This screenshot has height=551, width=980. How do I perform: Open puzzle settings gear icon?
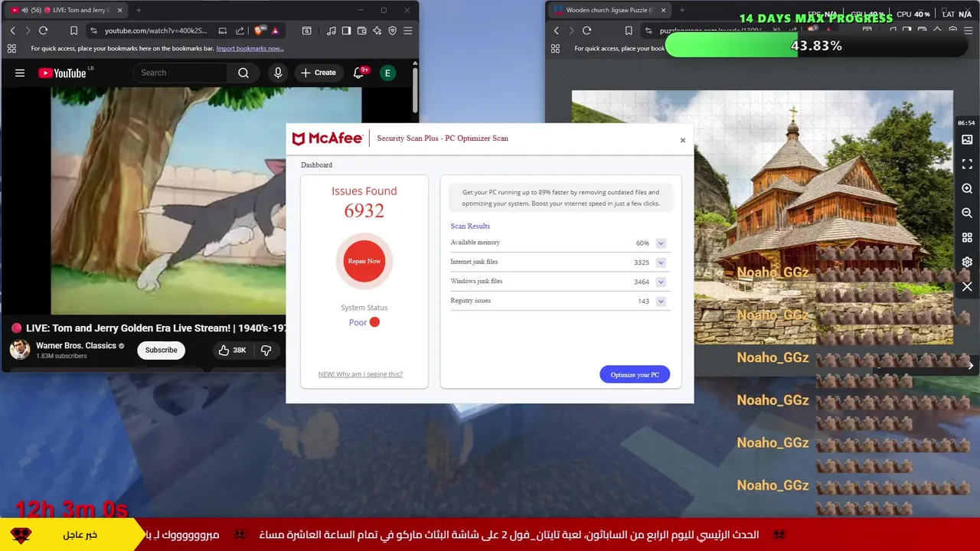[967, 262]
